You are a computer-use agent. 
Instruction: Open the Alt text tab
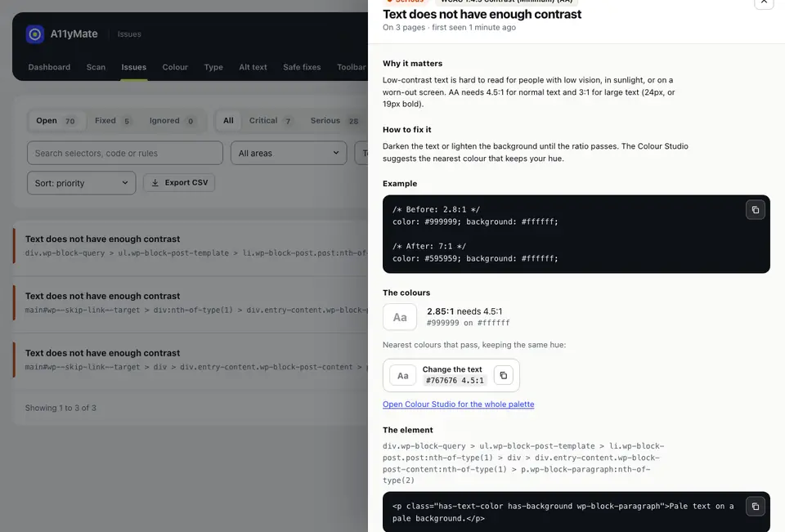click(253, 67)
